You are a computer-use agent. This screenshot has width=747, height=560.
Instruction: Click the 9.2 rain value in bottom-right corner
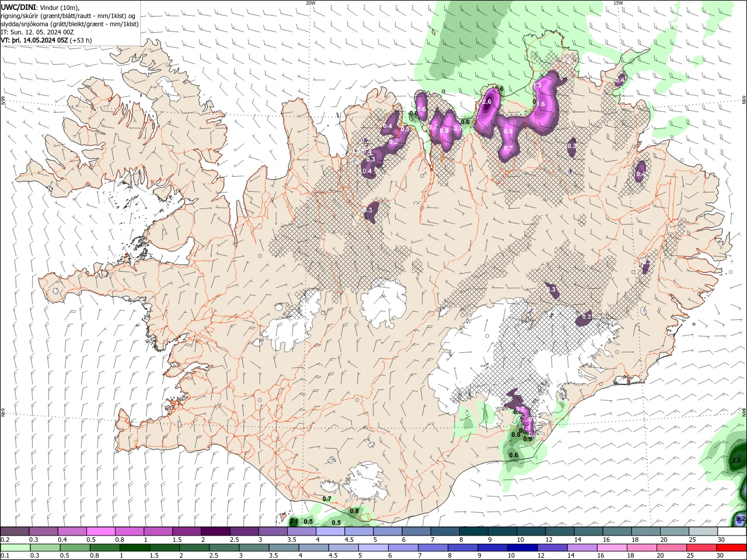(x=741, y=519)
